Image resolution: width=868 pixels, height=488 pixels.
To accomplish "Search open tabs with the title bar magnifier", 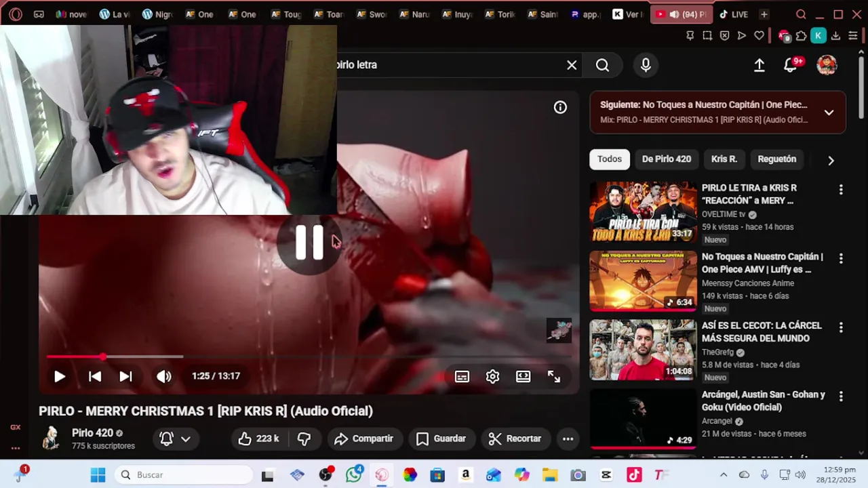I will point(801,14).
